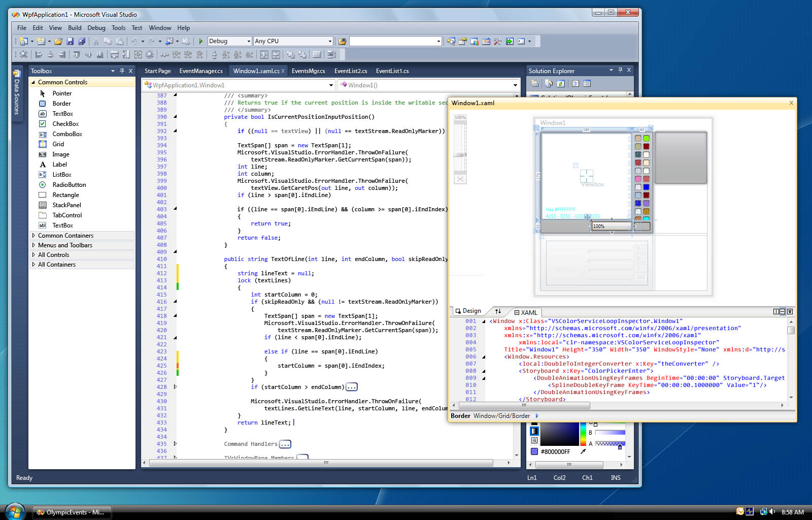Screen dimensions: 812x520
Task: Click the OlympicEvents taskbar button
Action: [x=72, y=512]
